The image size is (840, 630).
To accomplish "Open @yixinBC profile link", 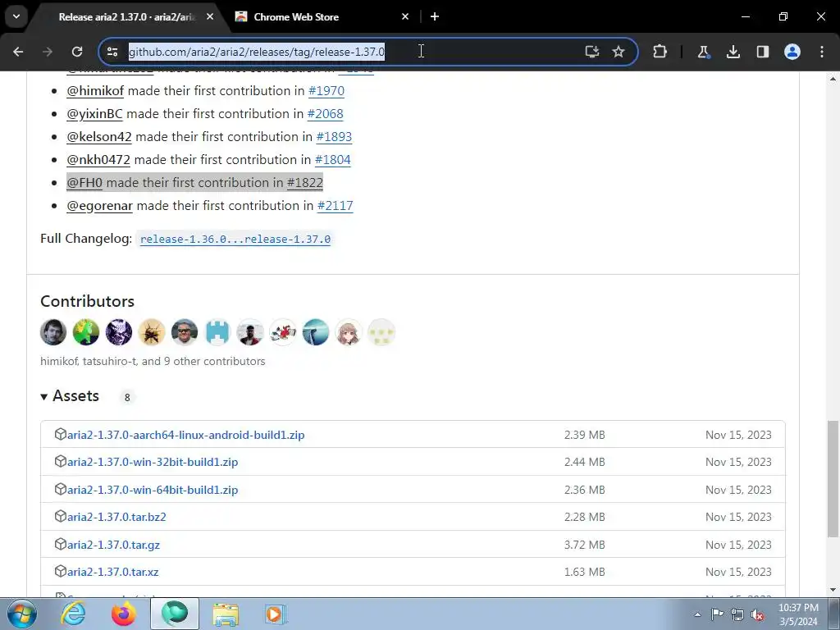I will pos(94,113).
